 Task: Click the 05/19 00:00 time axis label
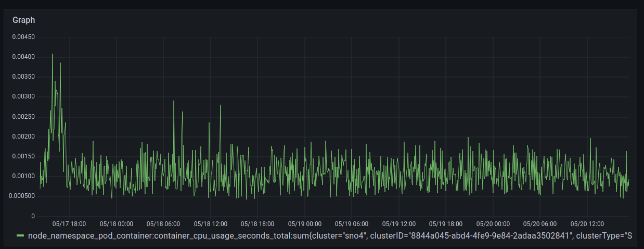click(x=304, y=223)
